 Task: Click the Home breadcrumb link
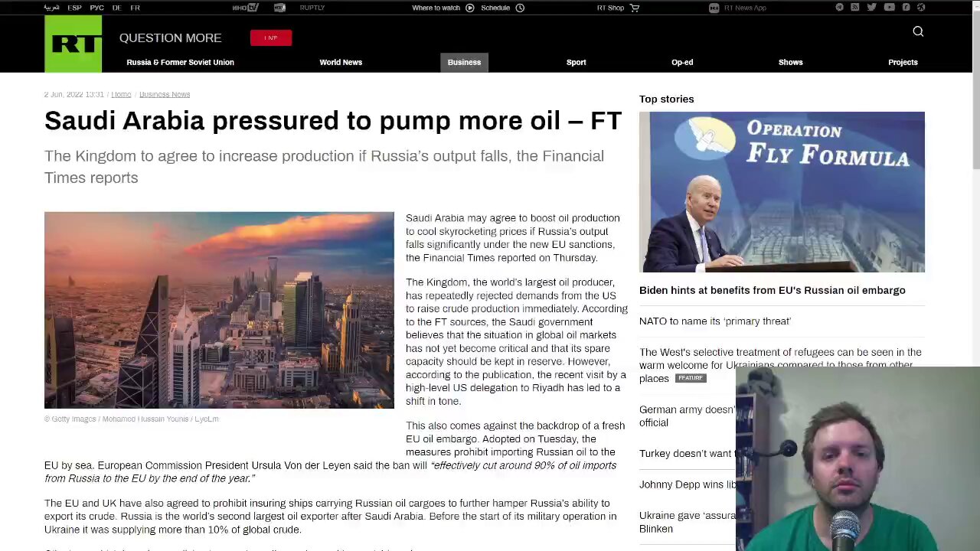coord(121,94)
